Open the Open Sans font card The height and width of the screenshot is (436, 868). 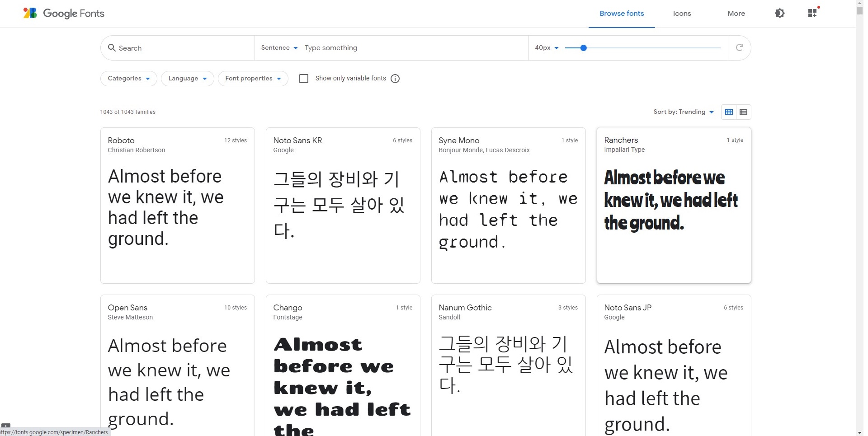(178, 365)
